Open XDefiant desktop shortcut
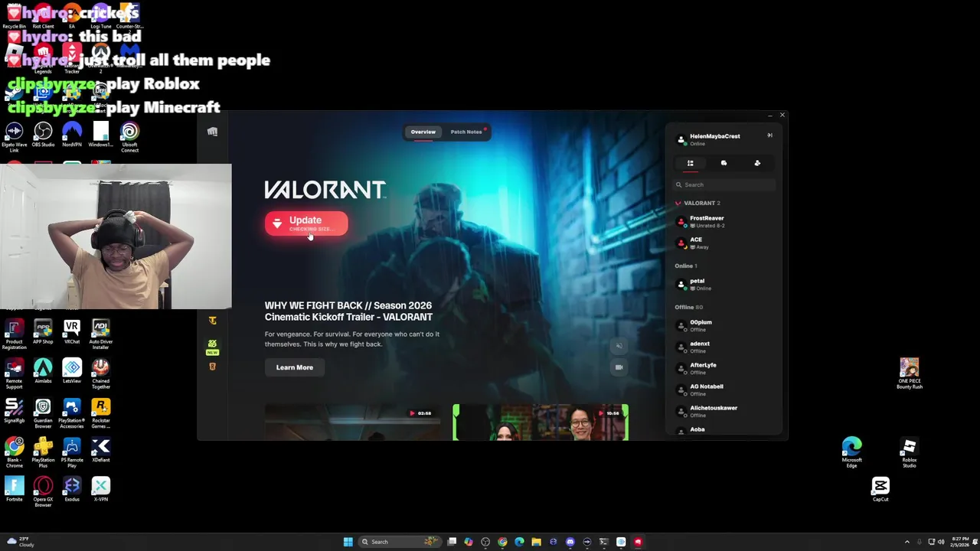The width and height of the screenshot is (980, 551). (x=100, y=450)
